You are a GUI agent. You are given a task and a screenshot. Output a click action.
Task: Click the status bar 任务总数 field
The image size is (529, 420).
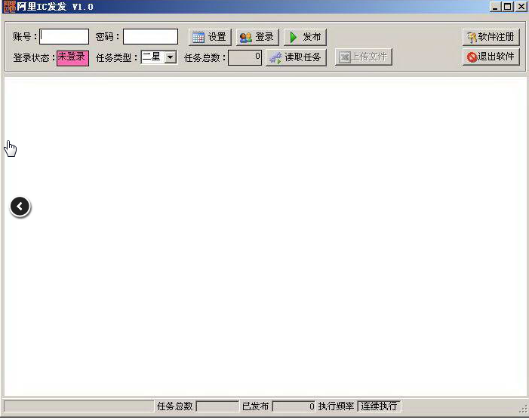click(x=217, y=406)
